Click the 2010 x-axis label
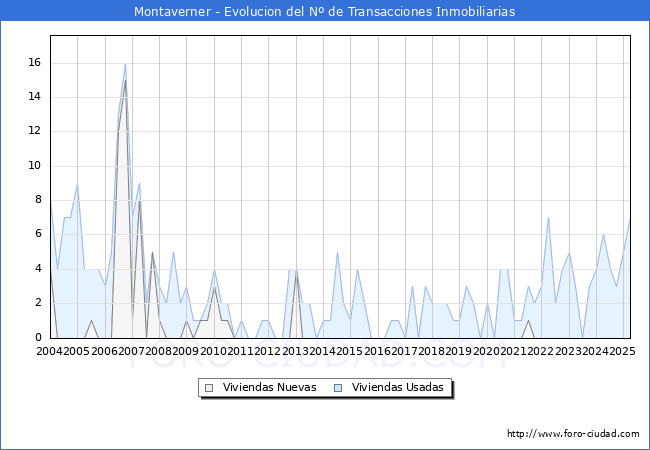The image size is (650, 450). (213, 351)
